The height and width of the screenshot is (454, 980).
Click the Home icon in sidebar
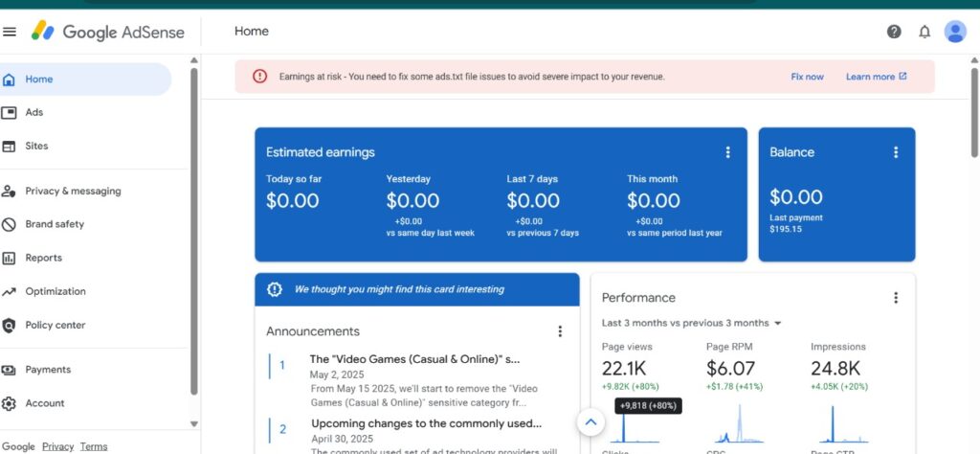[9, 79]
